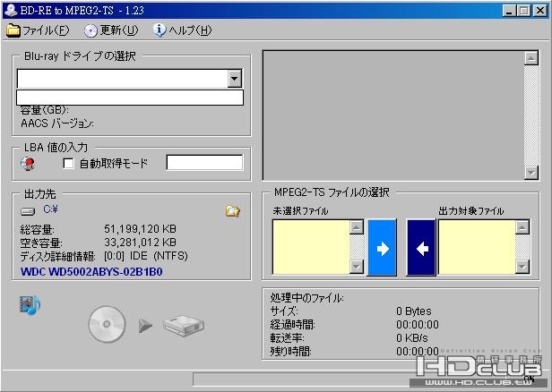Maximize the BD-RE to MPEG2-TS window
The width and height of the screenshot is (552, 392).
523,11
